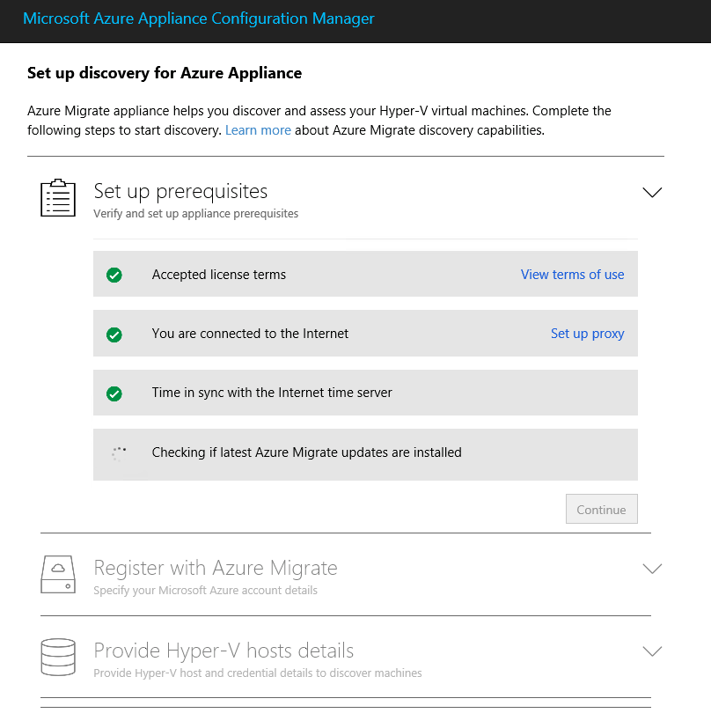The width and height of the screenshot is (711, 728).
Task: Select the Provide Hyper-V hosts details heading
Action: click(224, 651)
